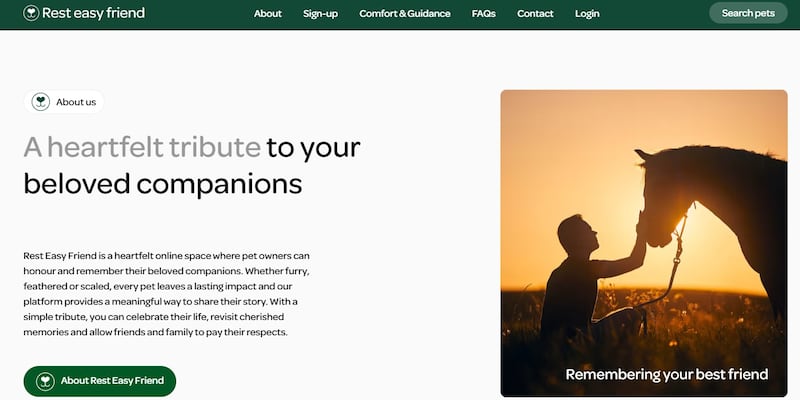Screen dimensions: 800x400
Task: Open Comfort & Guidance in navigation
Action: pyautogui.click(x=405, y=14)
